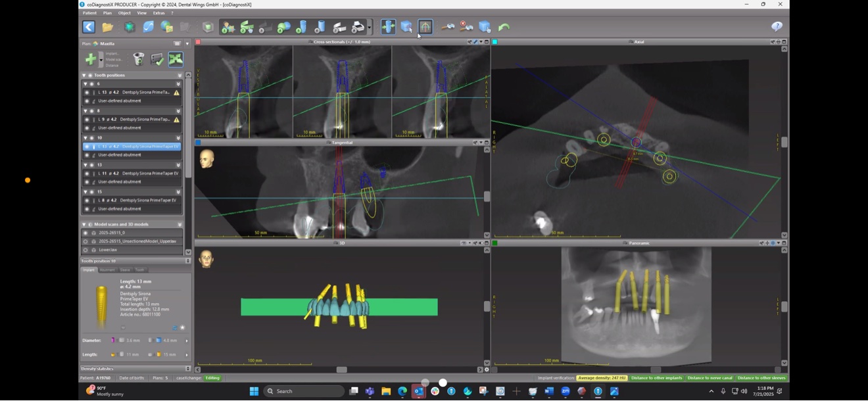Open the yellow folder icon in toolbar

[107, 27]
